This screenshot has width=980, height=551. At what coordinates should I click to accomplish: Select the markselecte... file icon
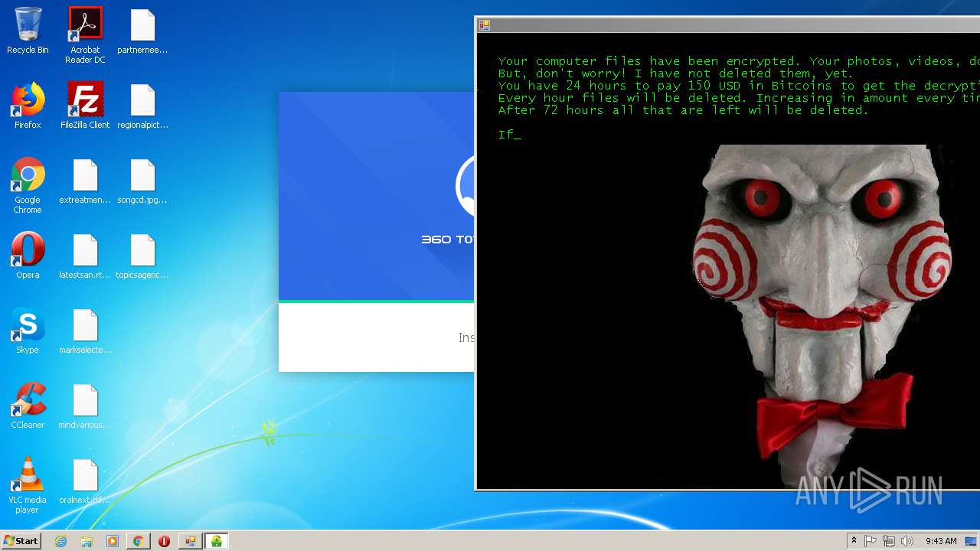point(85,331)
